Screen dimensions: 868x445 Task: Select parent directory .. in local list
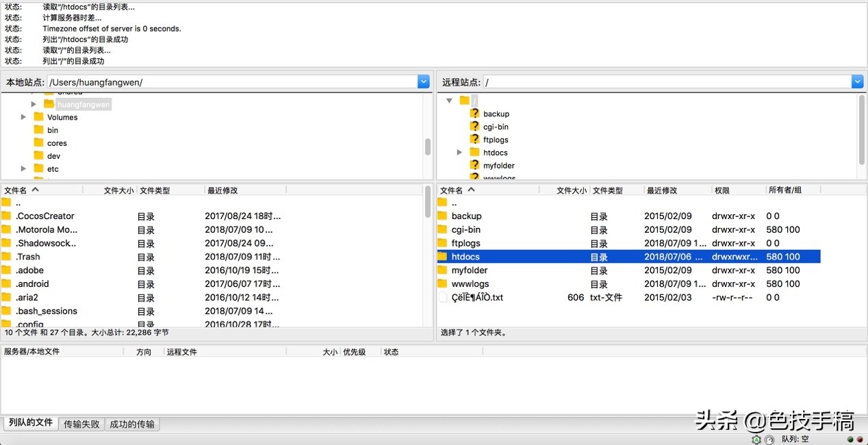pyautogui.click(x=212, y=202)
